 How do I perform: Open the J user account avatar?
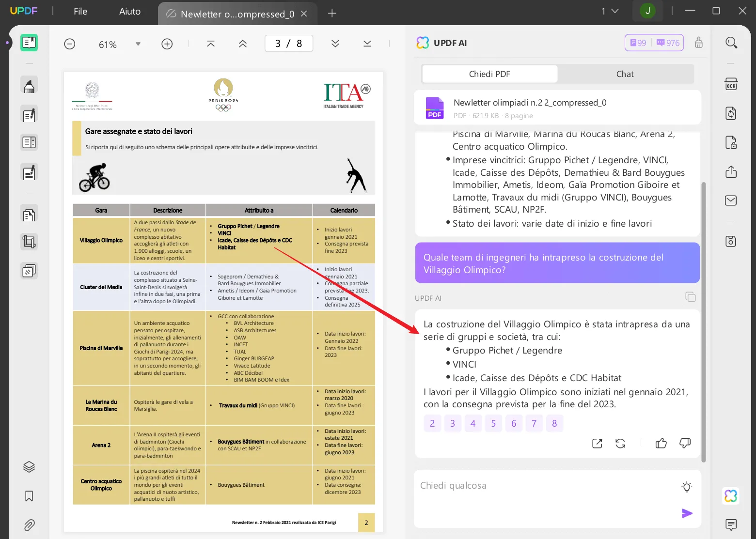click(x=648, y=11)
